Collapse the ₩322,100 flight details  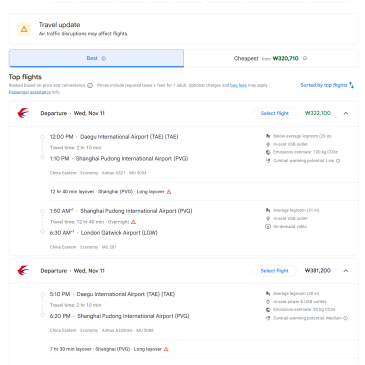click(x=346, y=113)
